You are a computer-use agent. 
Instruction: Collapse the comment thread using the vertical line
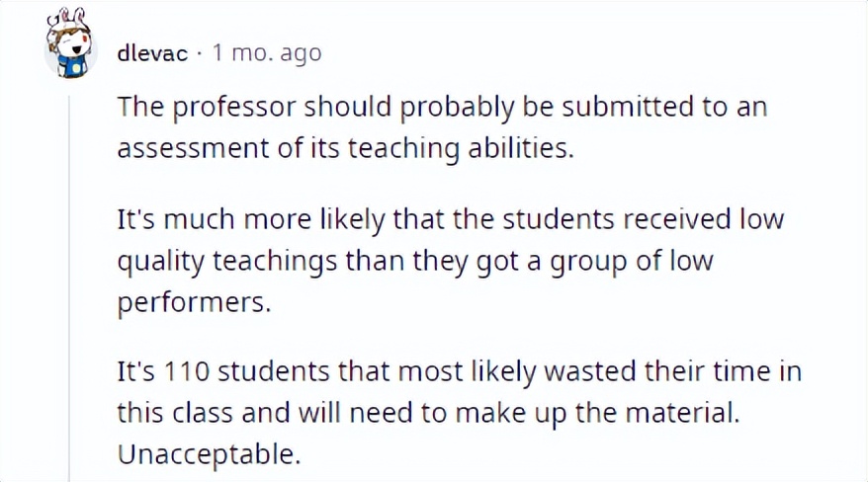[x=69, y=288]
